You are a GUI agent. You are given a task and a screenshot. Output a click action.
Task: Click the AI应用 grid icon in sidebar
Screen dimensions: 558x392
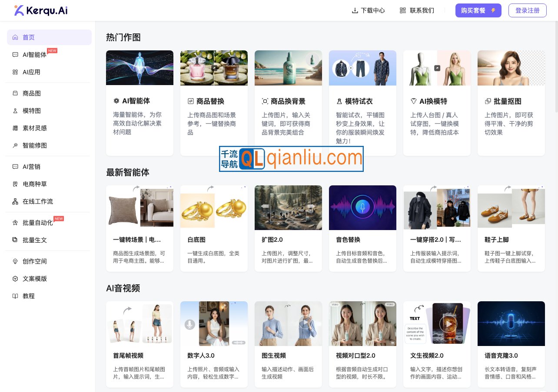tap(15, 72)
